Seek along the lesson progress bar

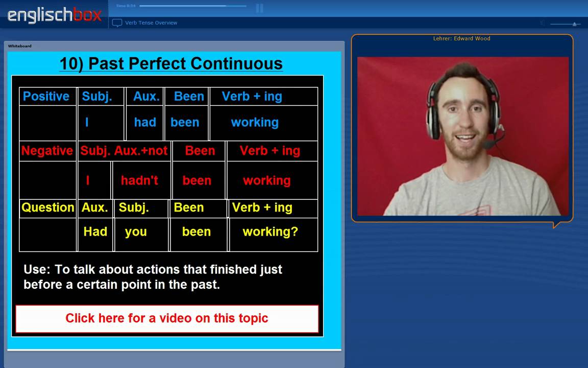coord(193,6)
